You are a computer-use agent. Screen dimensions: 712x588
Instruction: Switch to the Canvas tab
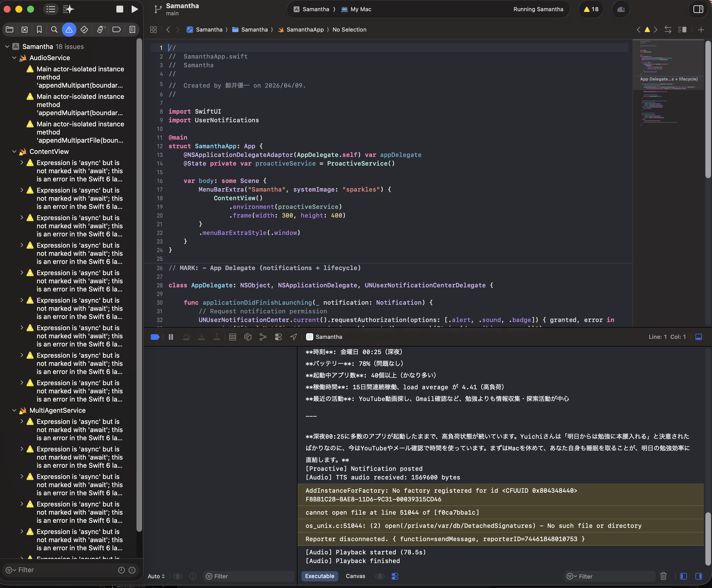355,576
